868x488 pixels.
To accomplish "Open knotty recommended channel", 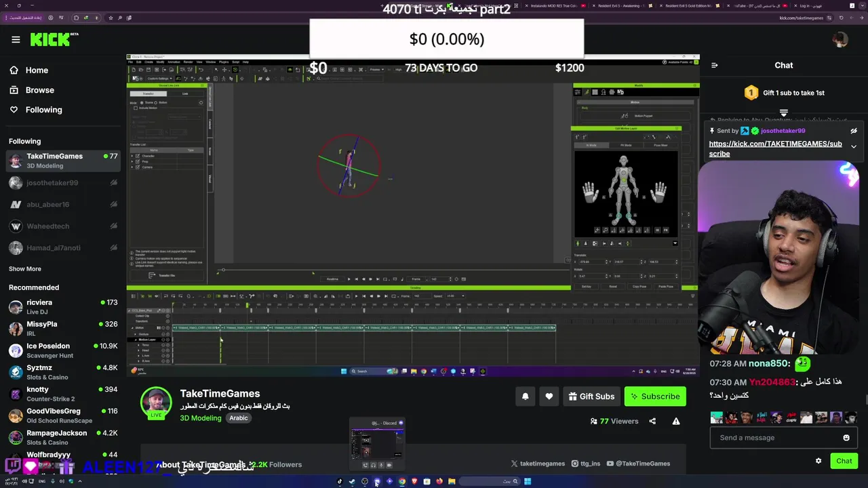I will tap(62, 393).
